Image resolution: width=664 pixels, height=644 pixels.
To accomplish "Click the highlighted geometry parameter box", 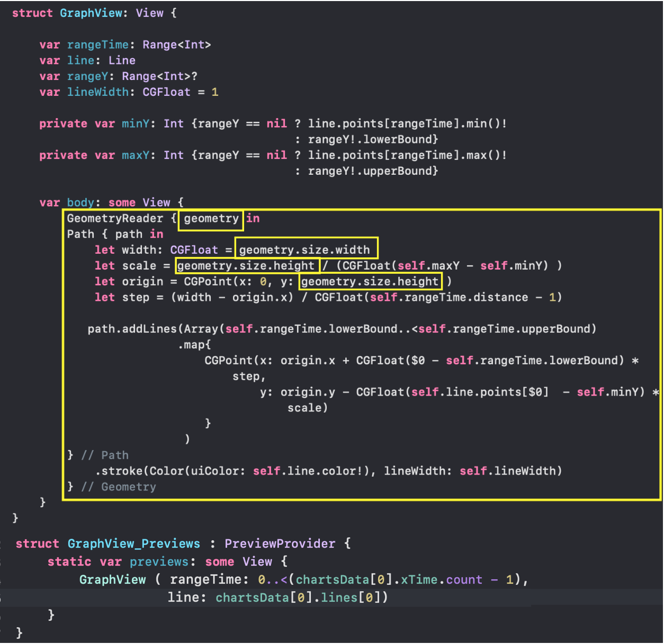I will pos(210,218).
